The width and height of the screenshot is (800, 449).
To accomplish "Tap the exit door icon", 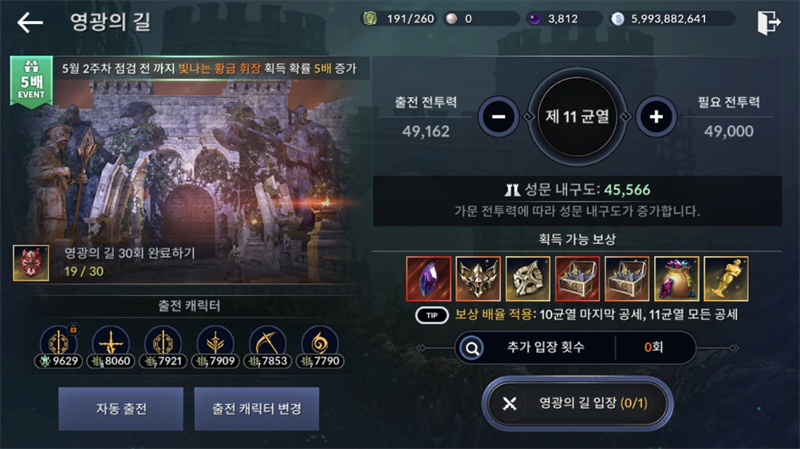I will pyautogui.click(x=768, y=22).
